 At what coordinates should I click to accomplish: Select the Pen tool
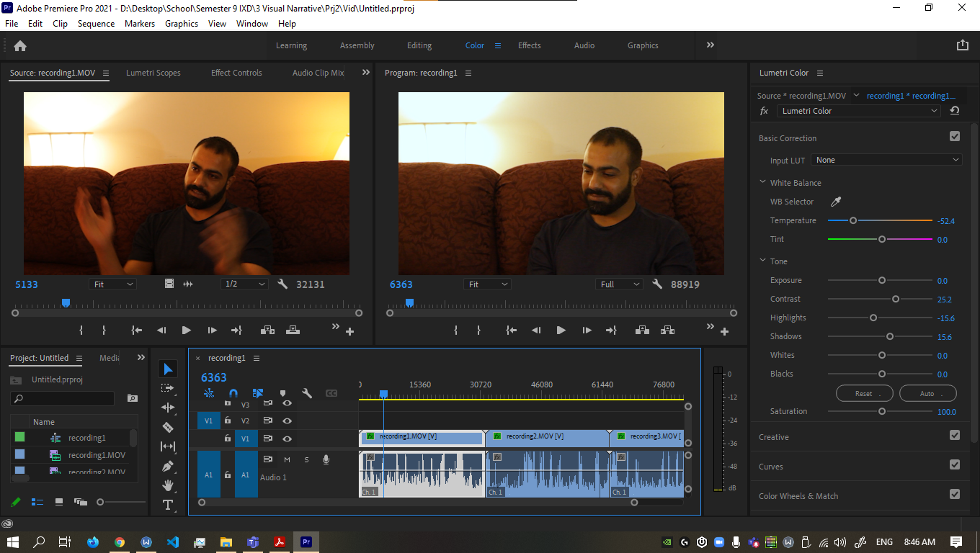pyautogui.click(x=168, y=466)
